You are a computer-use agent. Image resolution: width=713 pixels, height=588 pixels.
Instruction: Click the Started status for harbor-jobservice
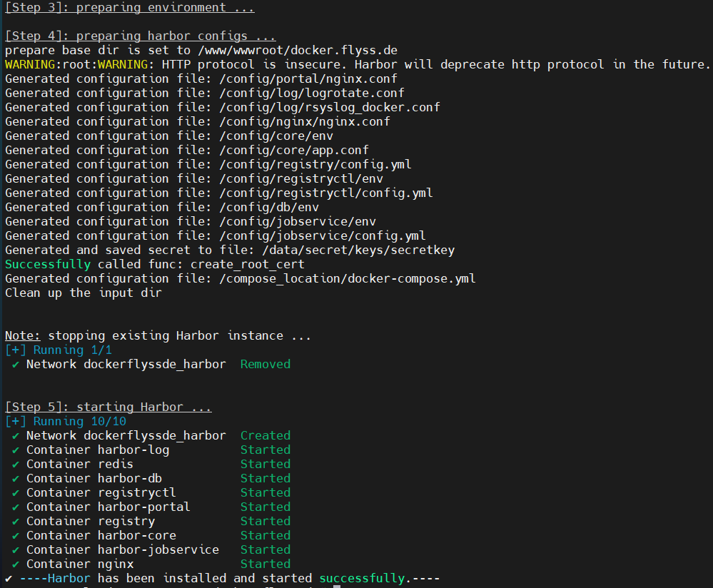click(265, 549)
